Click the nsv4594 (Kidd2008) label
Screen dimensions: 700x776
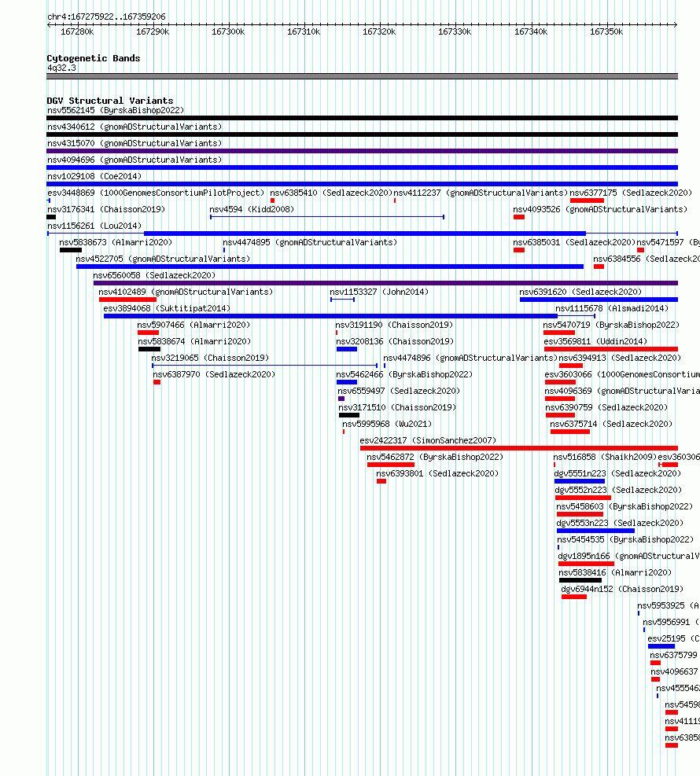pos(252,209)
